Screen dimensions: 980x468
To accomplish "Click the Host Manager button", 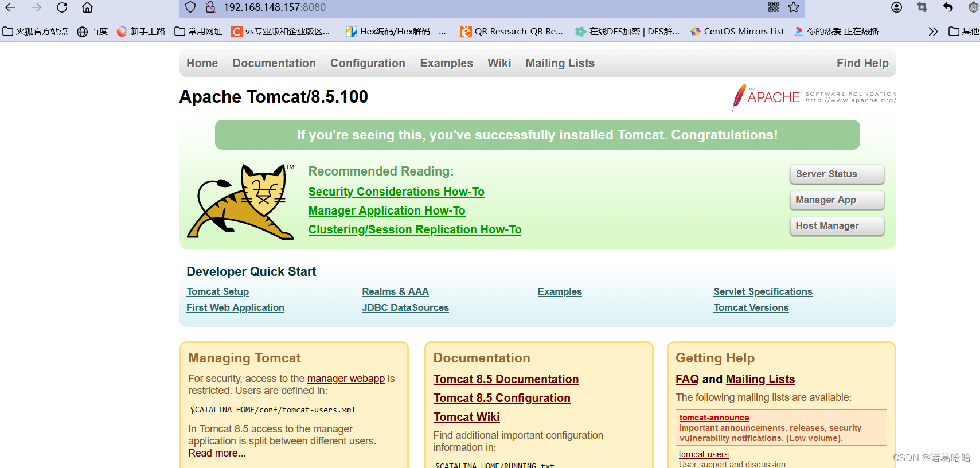I will (837, 226).
